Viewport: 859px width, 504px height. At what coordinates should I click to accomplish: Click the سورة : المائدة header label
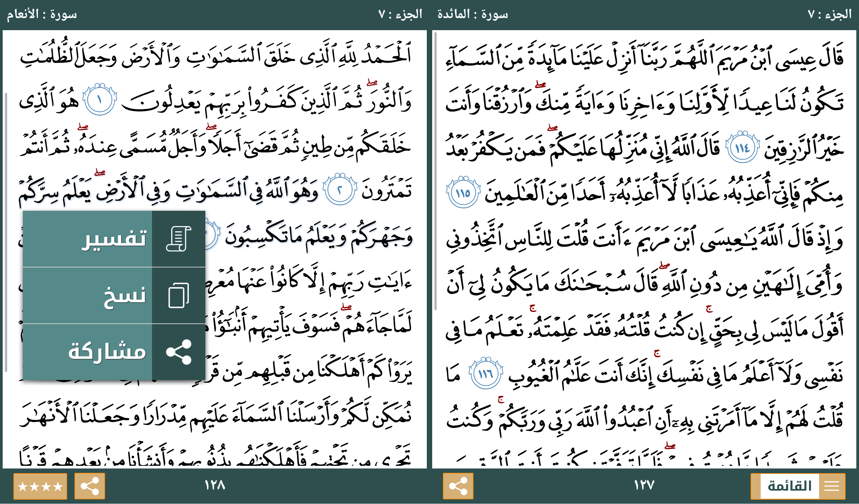pos(472,14)
